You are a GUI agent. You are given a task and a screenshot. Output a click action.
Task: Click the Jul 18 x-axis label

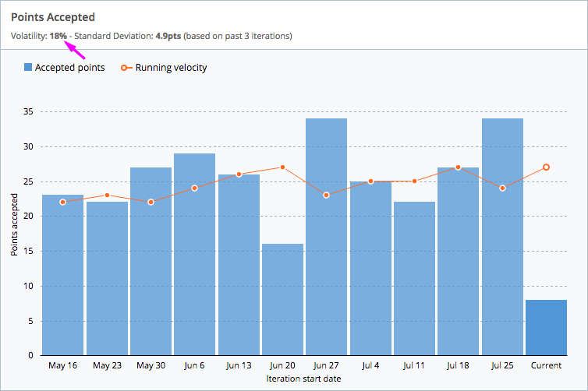point(459,365)
